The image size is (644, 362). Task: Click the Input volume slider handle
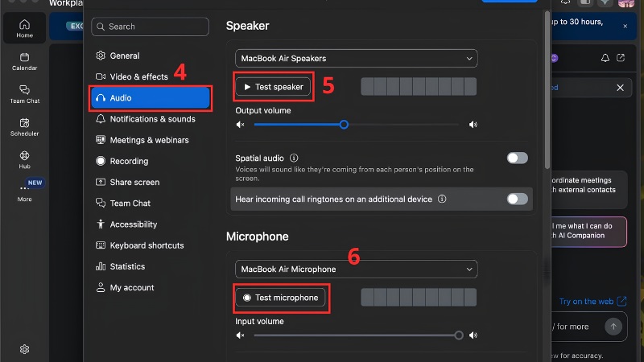[x=459, y=335]
